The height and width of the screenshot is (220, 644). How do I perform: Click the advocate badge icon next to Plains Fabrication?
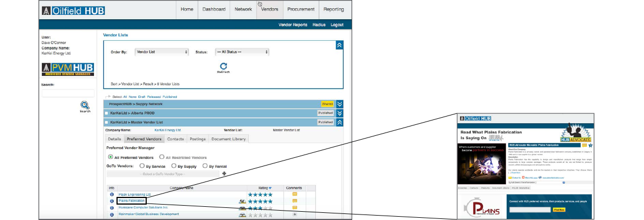(242, 201)
